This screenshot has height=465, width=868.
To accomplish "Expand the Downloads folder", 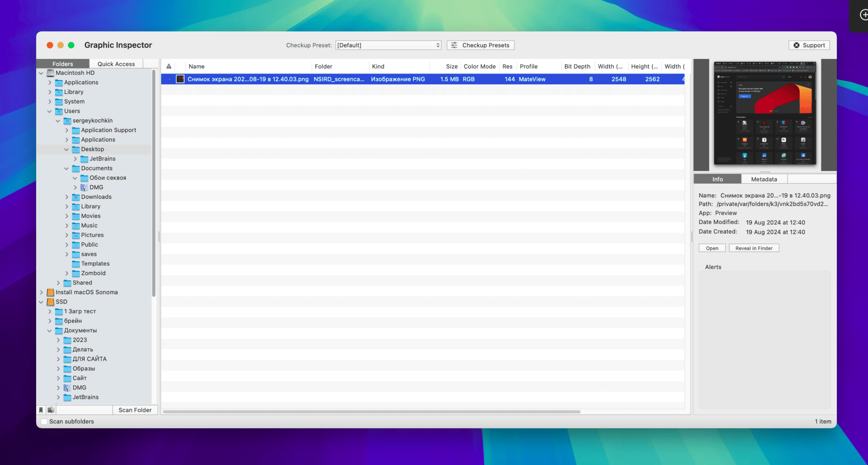I will (67, 197).
